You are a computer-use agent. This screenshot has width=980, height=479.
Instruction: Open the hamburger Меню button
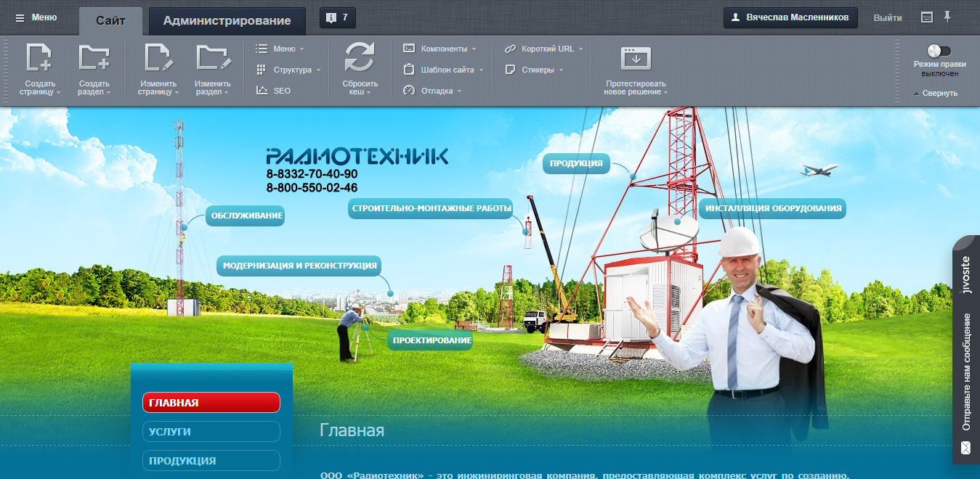pos(36,17)
